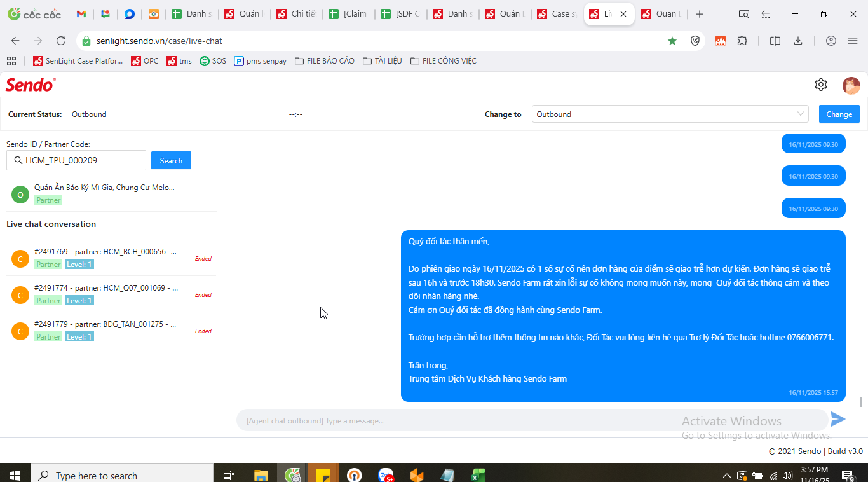Viewport: 868px width, 482px height.
Task: Click the Sendo ID / Partner Code field
Action: pos(76,161)
